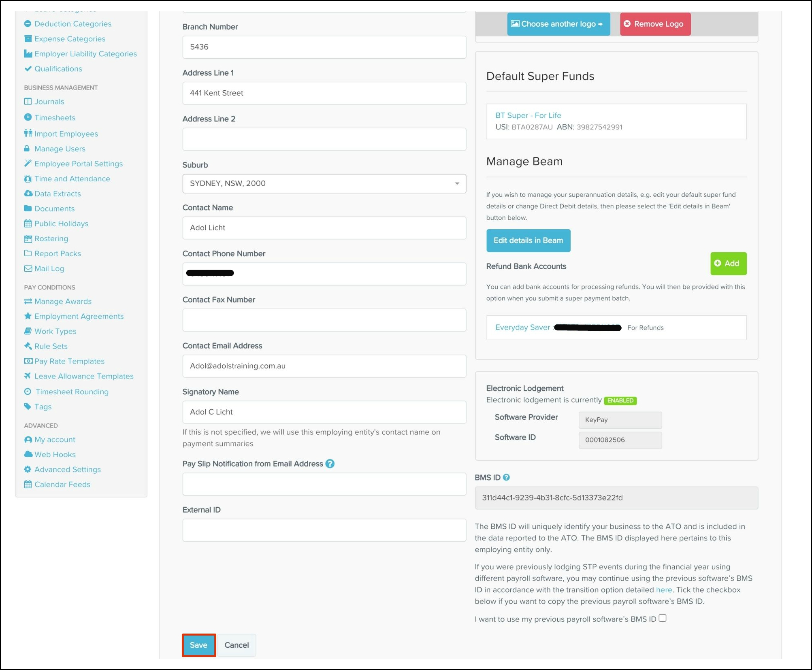Click the Contact Fax Number field
The width and height of the screenshot is (812, 670).
coord(324,320)
